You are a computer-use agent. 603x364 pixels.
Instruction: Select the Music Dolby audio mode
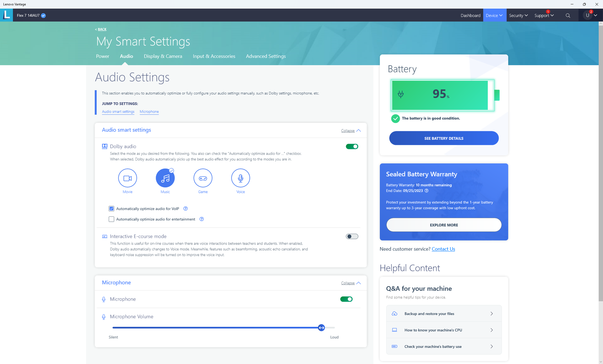tap(165, 178)
